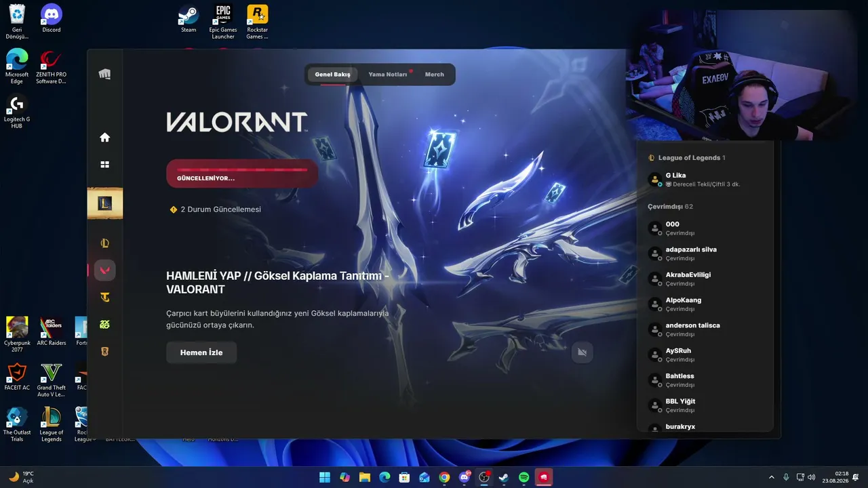Image resolution: width=868 pixels, height=488 pixels.
Task: Open the Merch tab
Action: pyautogui.click(x=435, y=75)
